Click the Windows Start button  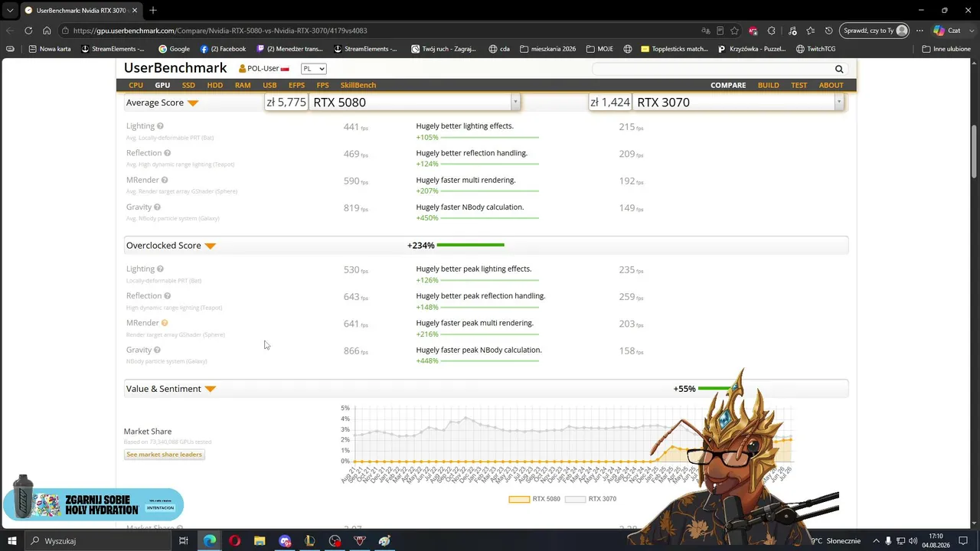coord(11,541)
